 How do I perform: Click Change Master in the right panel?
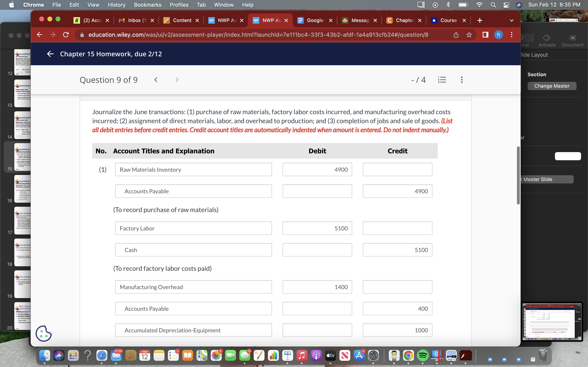click(552, 86)
